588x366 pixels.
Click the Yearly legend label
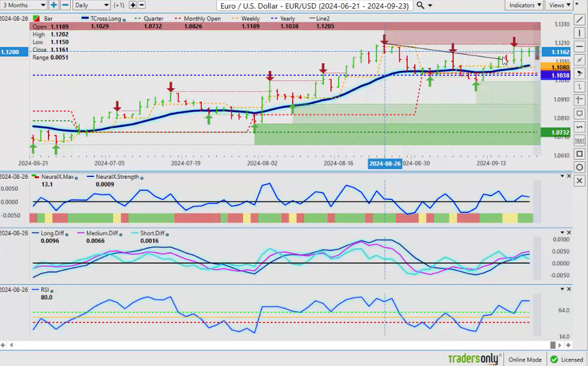(x=288, y=19)
